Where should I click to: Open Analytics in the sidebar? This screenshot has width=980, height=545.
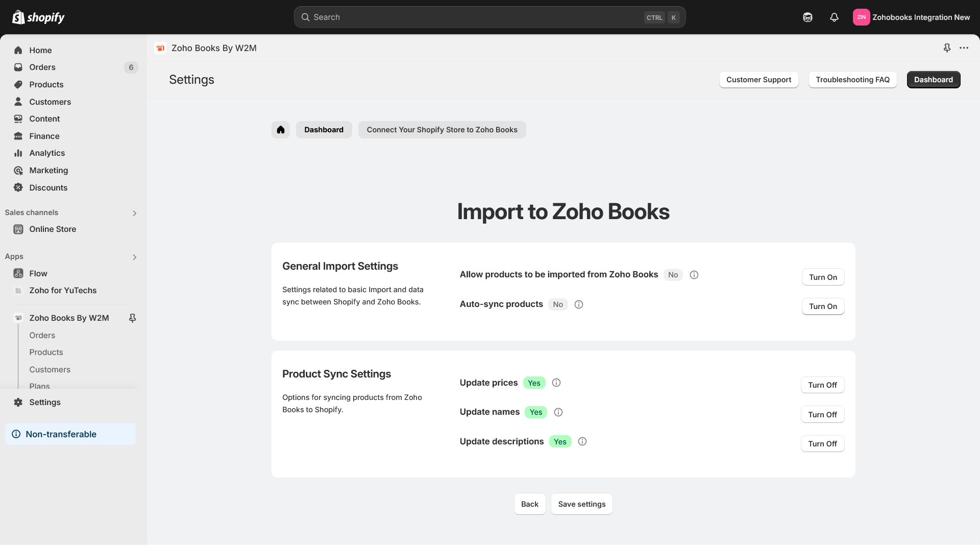pos(47,153)
